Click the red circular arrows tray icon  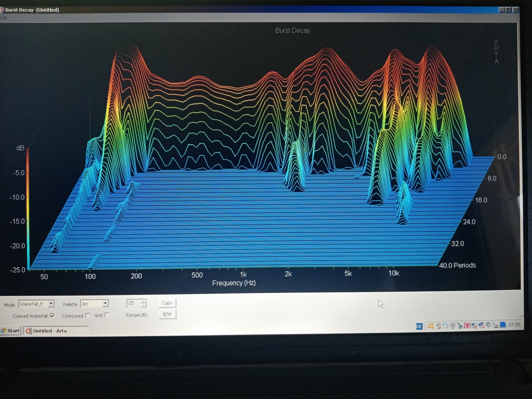[439, 326]
